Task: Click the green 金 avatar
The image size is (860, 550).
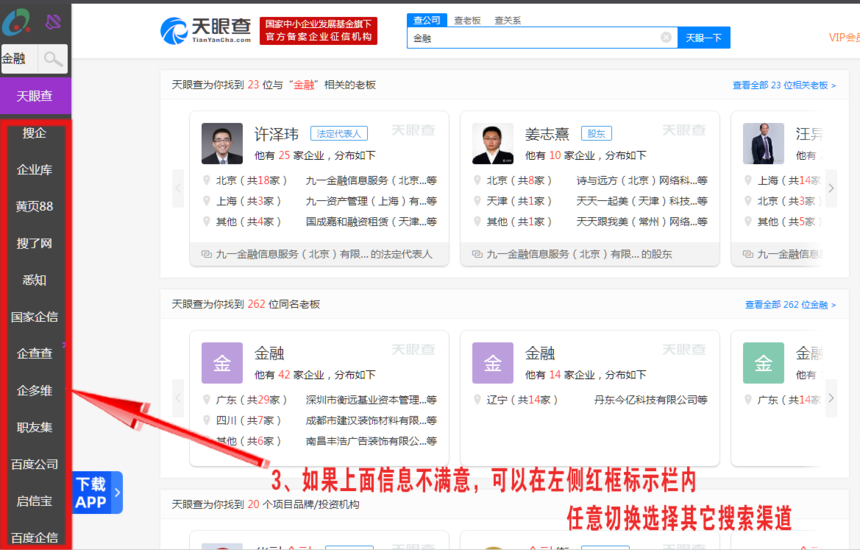Action: pyautogui.click(x=763, y=362)
